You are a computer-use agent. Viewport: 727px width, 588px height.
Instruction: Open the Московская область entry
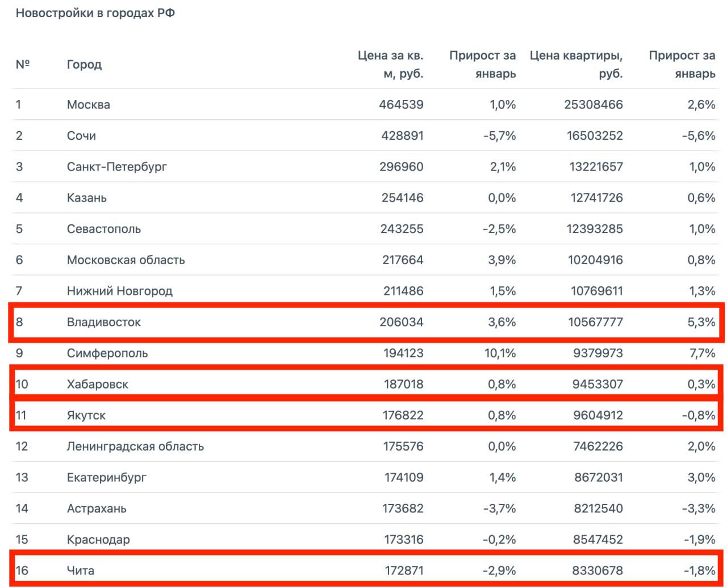126,260
